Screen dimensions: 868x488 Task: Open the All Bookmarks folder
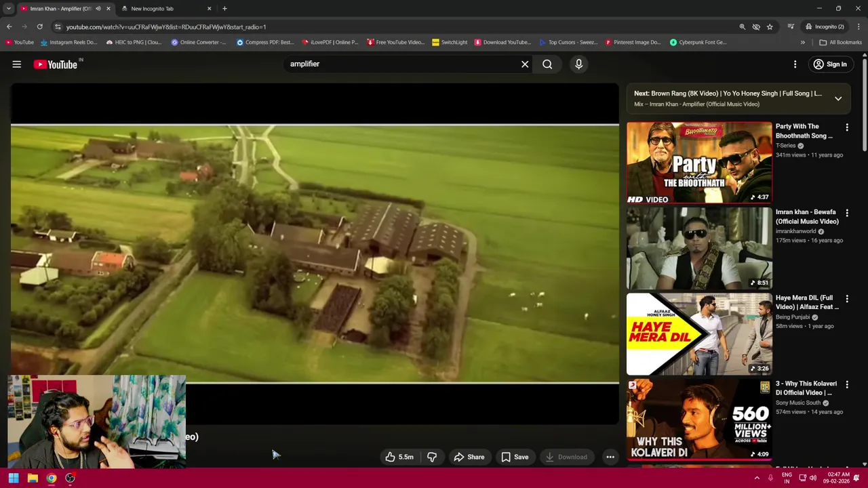pyautogui.click(x=841, y=42)
